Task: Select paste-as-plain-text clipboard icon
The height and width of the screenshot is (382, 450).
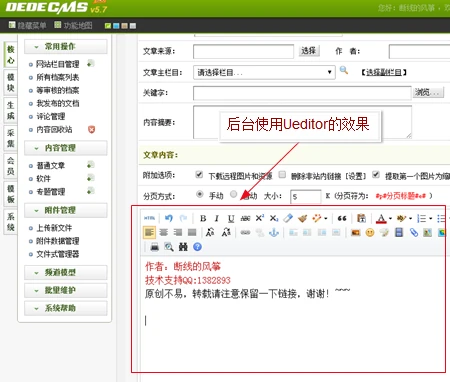Action: [x=361, y=218]
